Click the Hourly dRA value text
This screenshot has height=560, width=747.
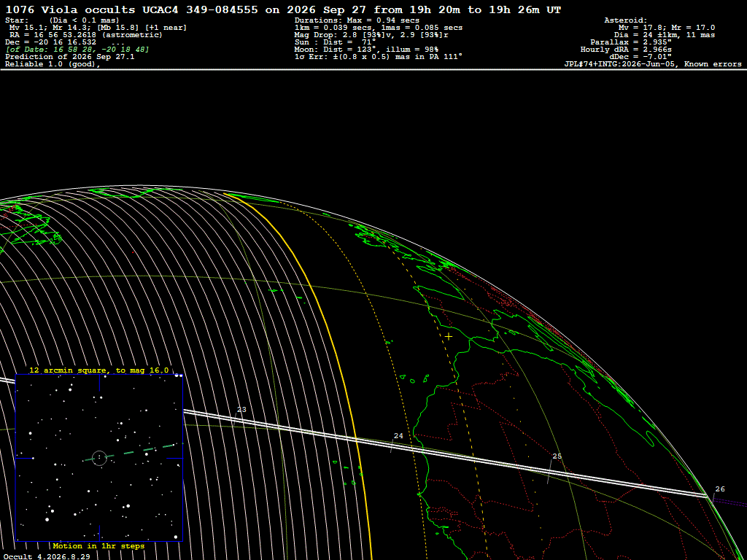626,50
